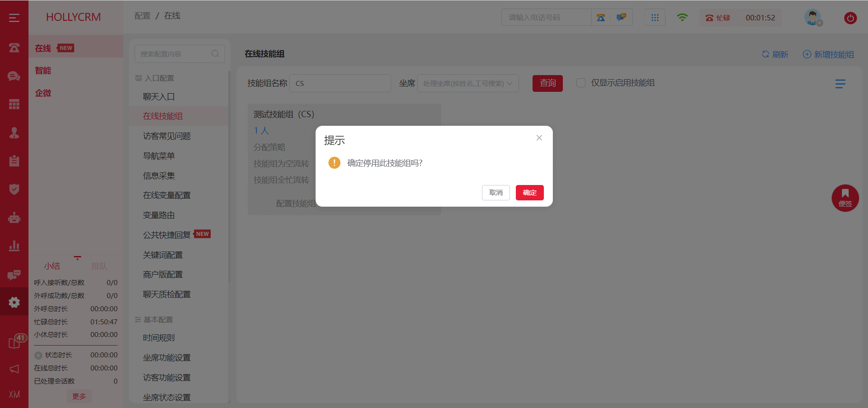868x408 pixels.
Task: Open the robot icon in the sidebar
Action: pyautogui.click(x=14, y=218)
